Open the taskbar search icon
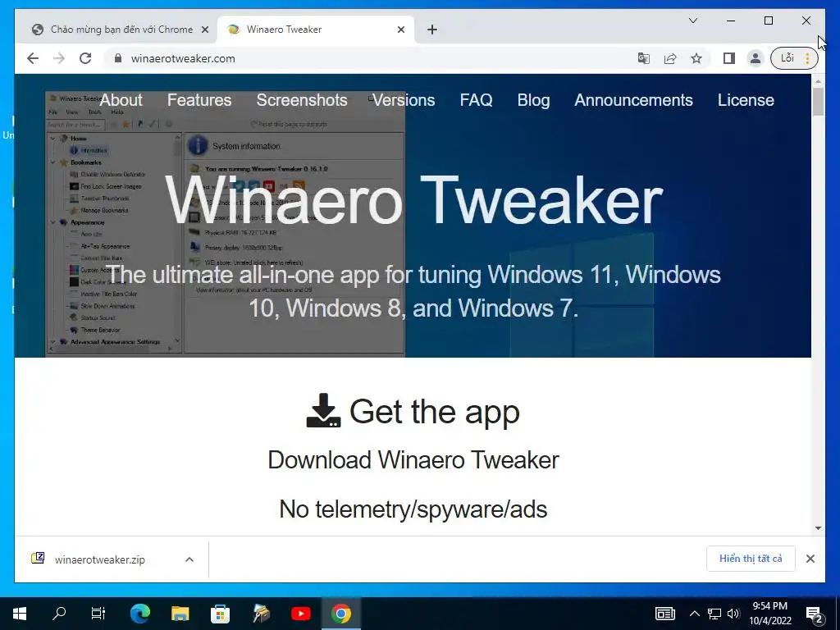Screen dimensions: 840x630 [59, 614]
